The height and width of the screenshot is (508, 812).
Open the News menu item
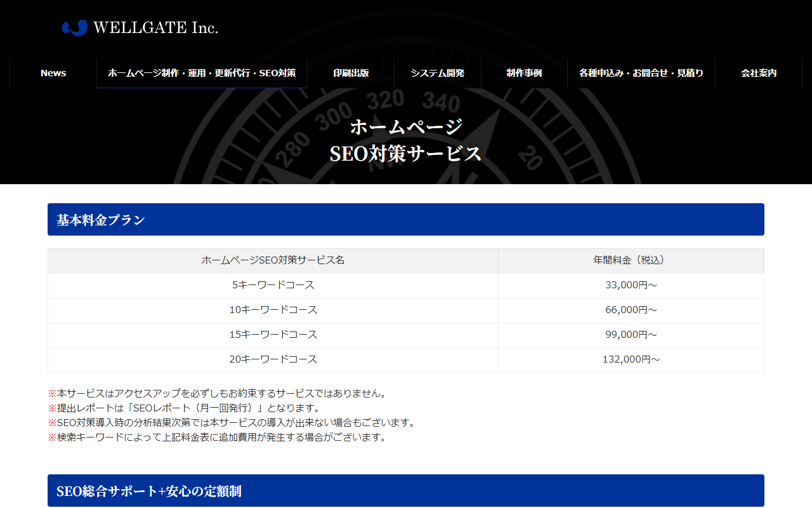click(53, 73)
